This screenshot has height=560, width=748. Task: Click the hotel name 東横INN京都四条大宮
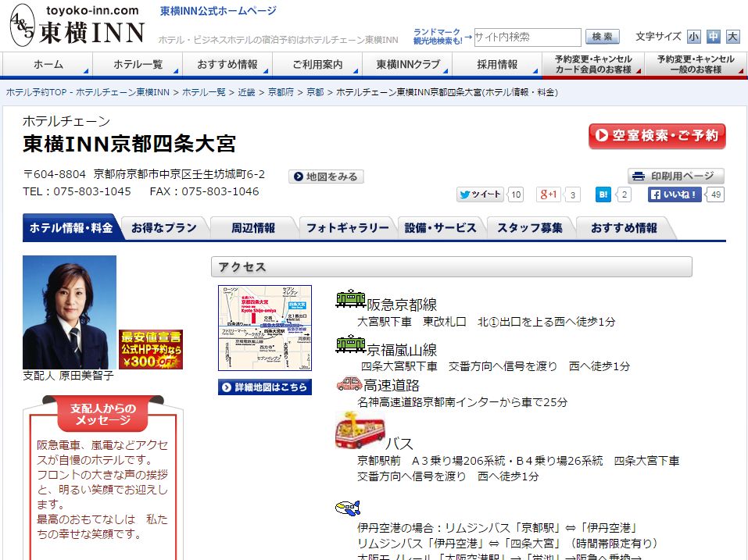point(129,144)
